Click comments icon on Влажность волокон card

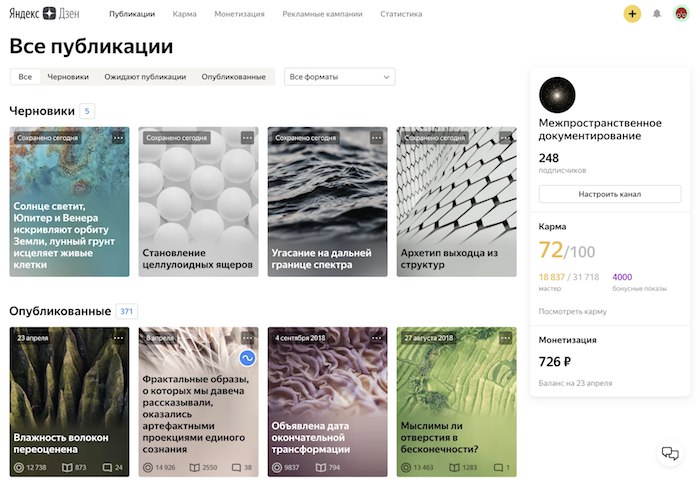(x=107, y=467)
